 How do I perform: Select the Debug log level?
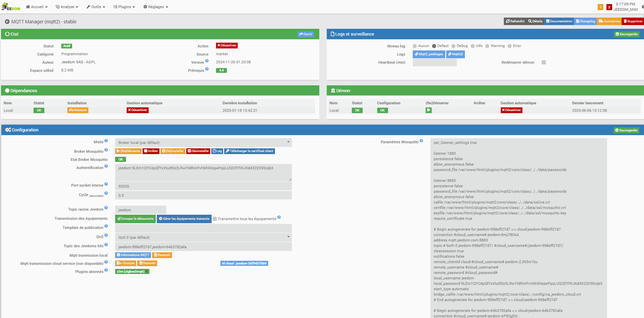pyautogui.click(x=454, y=46)
